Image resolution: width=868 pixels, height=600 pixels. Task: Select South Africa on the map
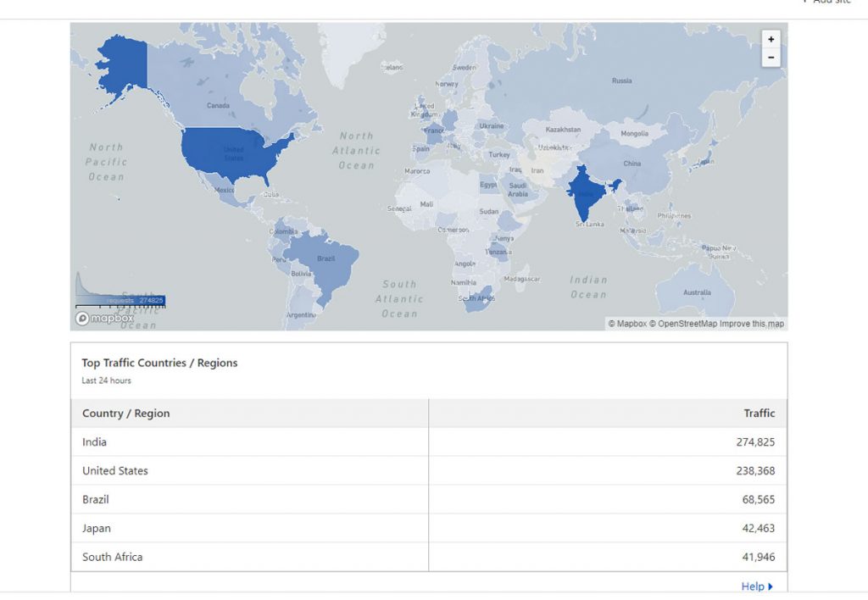point(476,299)
